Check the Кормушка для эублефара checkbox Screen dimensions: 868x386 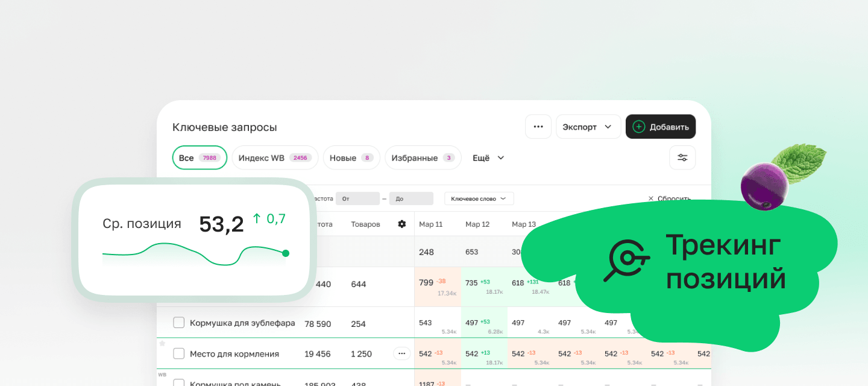[x=178, y=323]
